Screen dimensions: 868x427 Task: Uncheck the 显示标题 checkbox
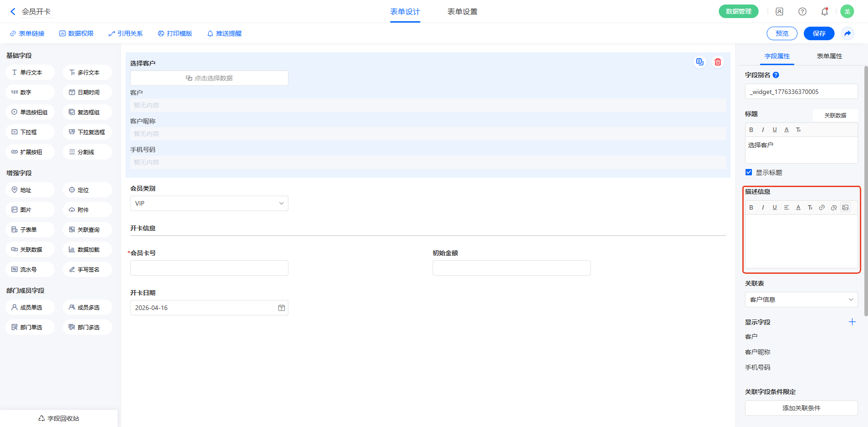pos(749,172)
